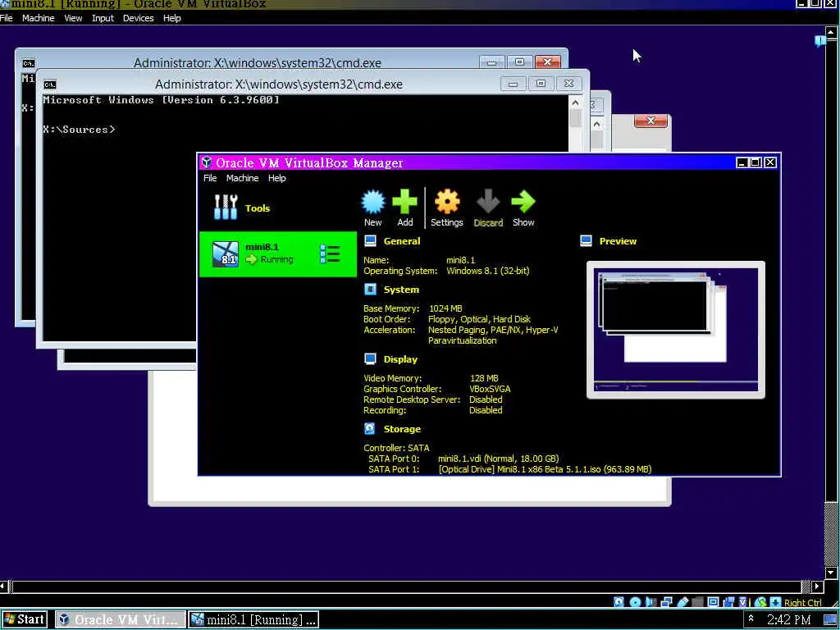Expand hidden tray icons chevron
840x630 pixels.
pos(751,619)
